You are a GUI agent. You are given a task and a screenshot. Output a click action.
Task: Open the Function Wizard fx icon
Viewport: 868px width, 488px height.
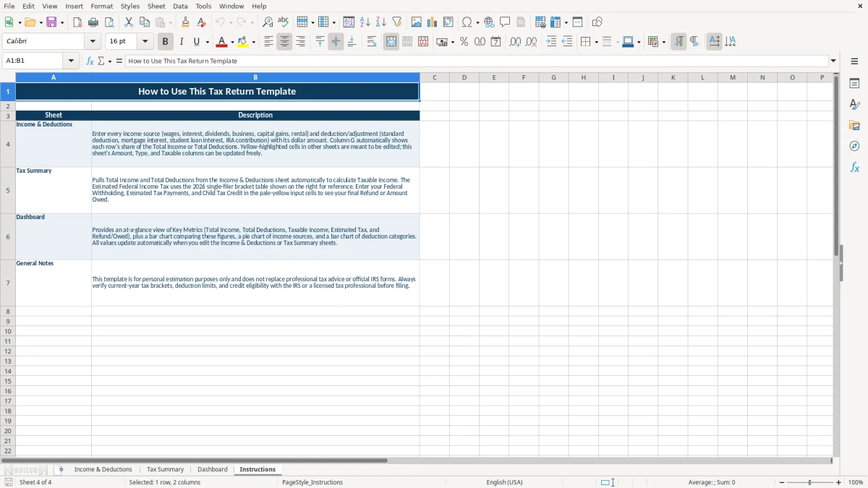pyautogui.click(x=90, y=61)
